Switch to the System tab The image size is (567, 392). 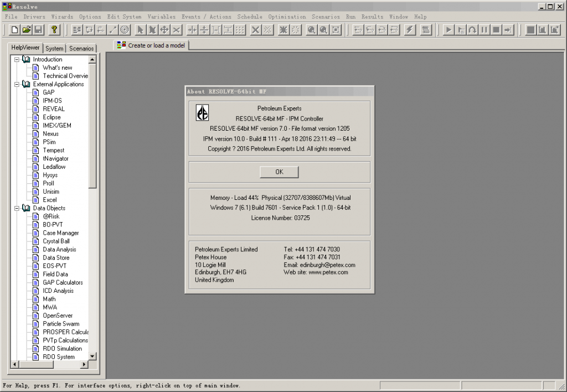click(55, 49)
